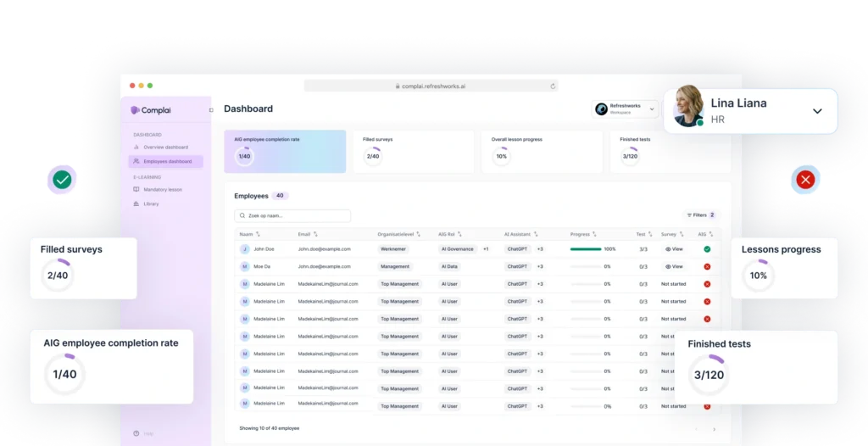Click John Doe's avatar initial icon
The image size is (868, 446).
(244, 249)
